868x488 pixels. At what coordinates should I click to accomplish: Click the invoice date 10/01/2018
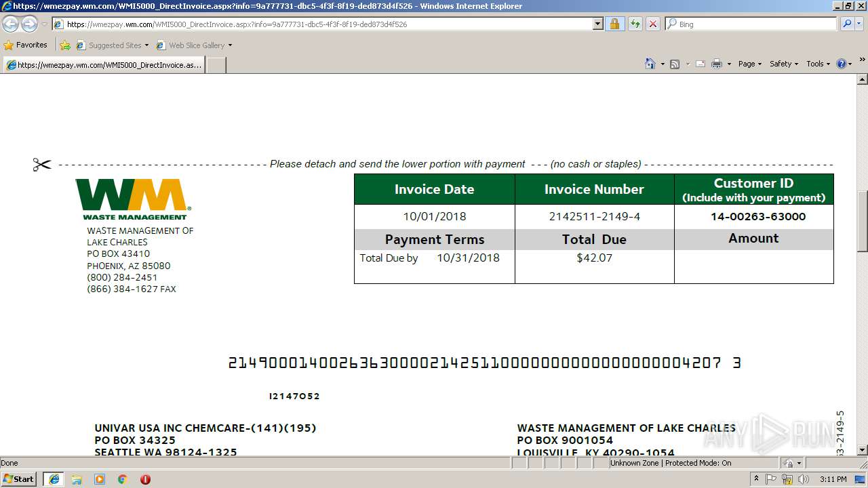coord(435,217)
